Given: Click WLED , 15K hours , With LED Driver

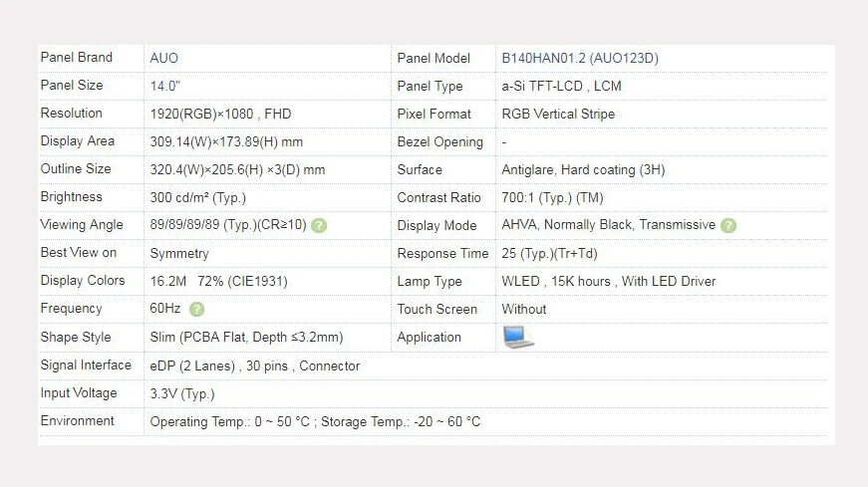Looking at the screenshot, I should (x=608, y=281).
